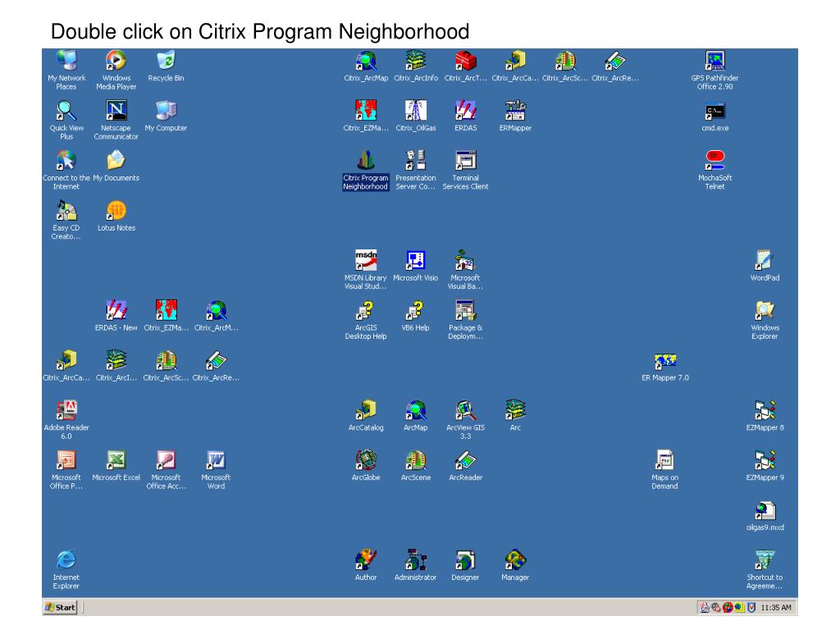840x630 pixels.
Task: Open the ArcCatalog shortcut
Action: 366,410
